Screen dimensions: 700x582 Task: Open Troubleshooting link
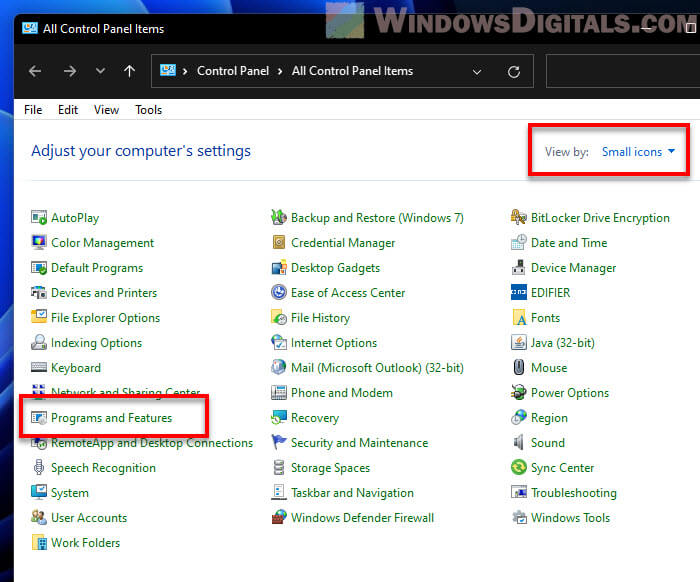click(x=574, y=493)
